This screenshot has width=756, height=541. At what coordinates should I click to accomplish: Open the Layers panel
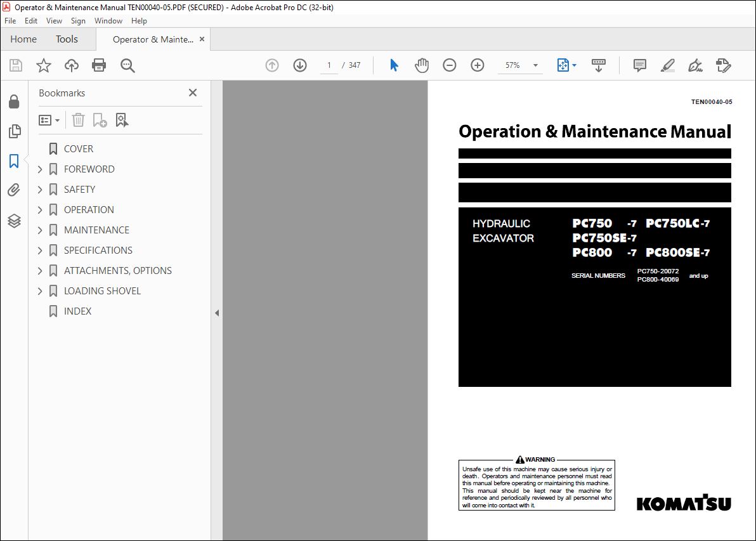point(14,221)
